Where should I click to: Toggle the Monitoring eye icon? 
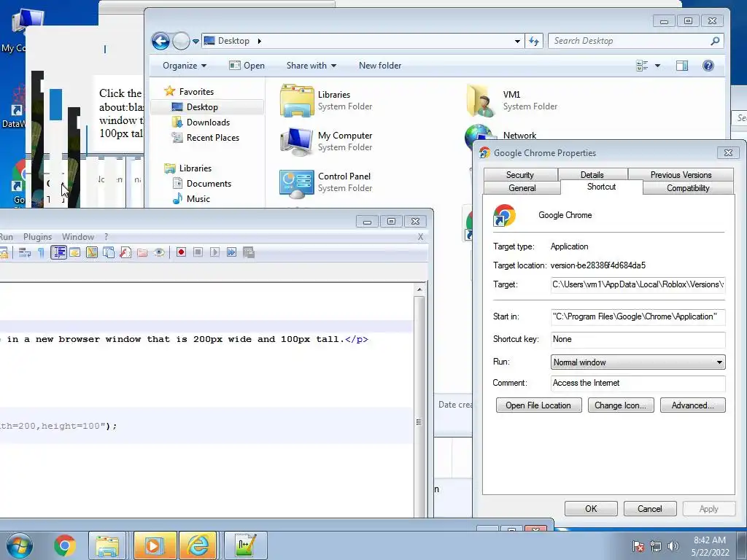159,252
